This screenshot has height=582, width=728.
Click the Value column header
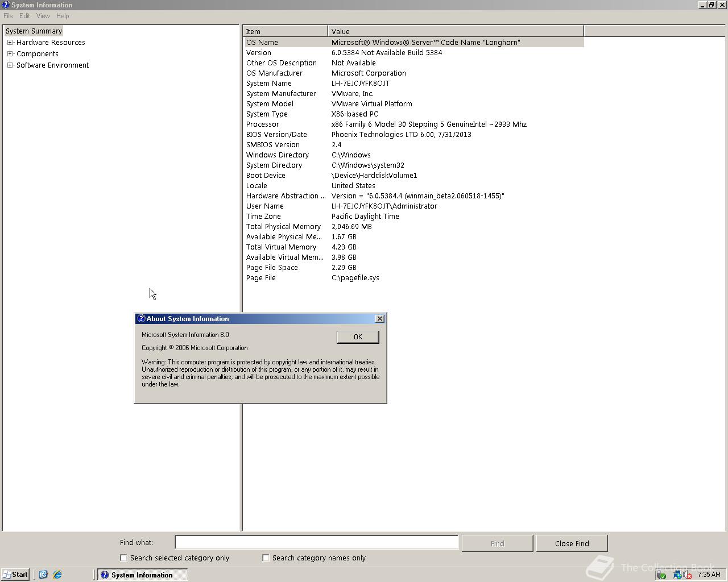(456, 31)
